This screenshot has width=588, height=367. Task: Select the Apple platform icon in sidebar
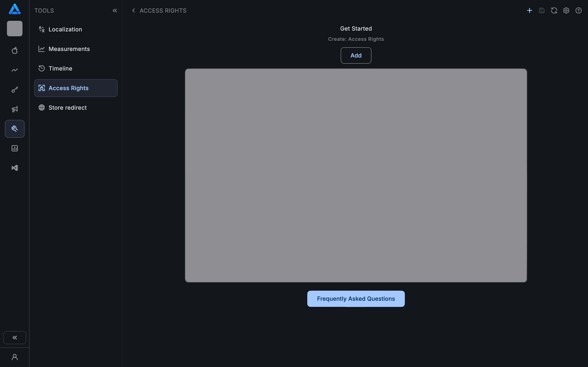[14, 50]
